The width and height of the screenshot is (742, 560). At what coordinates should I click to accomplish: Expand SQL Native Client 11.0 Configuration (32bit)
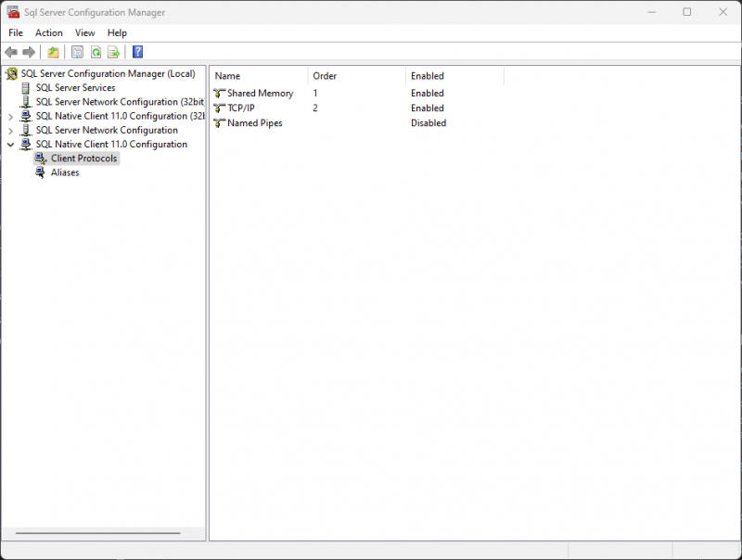pos(10,116)
